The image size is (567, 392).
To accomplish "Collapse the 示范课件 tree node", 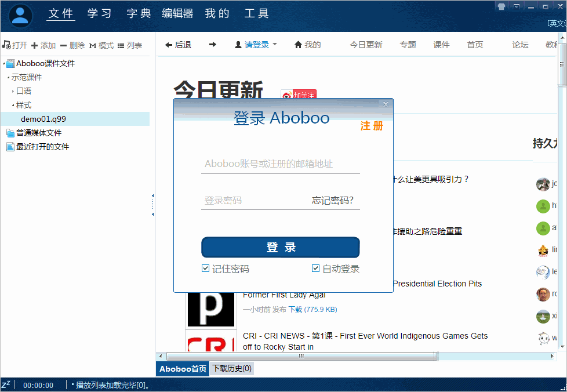I will tap(8, 77).
